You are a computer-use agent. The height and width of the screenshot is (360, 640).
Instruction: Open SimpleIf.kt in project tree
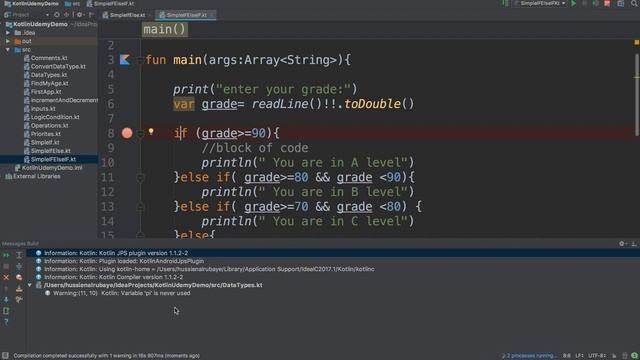[x=42, y=142]
